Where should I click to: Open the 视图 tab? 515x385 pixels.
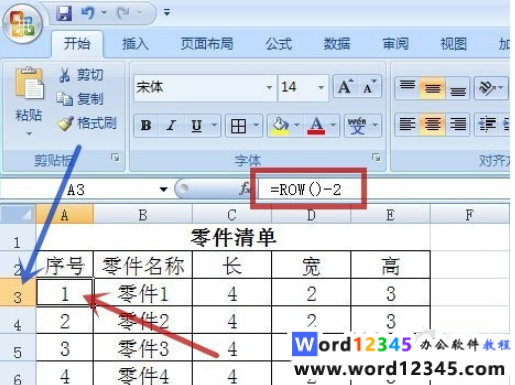(454, 44)
